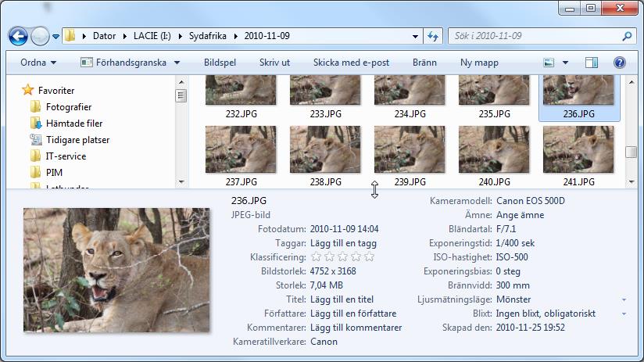Click Skriv ut in toolbar
644x362 pixels.
tap(274, 63)
